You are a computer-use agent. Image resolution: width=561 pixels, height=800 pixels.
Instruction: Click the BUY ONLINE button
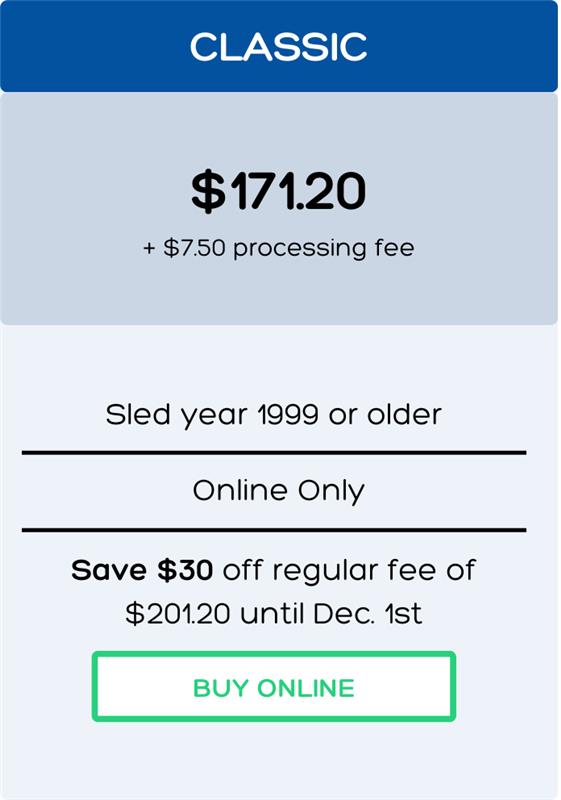(x=274, y=687)
